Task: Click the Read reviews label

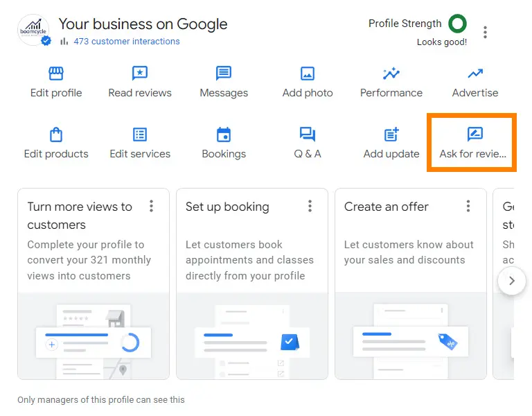Action: pos(140,93)
